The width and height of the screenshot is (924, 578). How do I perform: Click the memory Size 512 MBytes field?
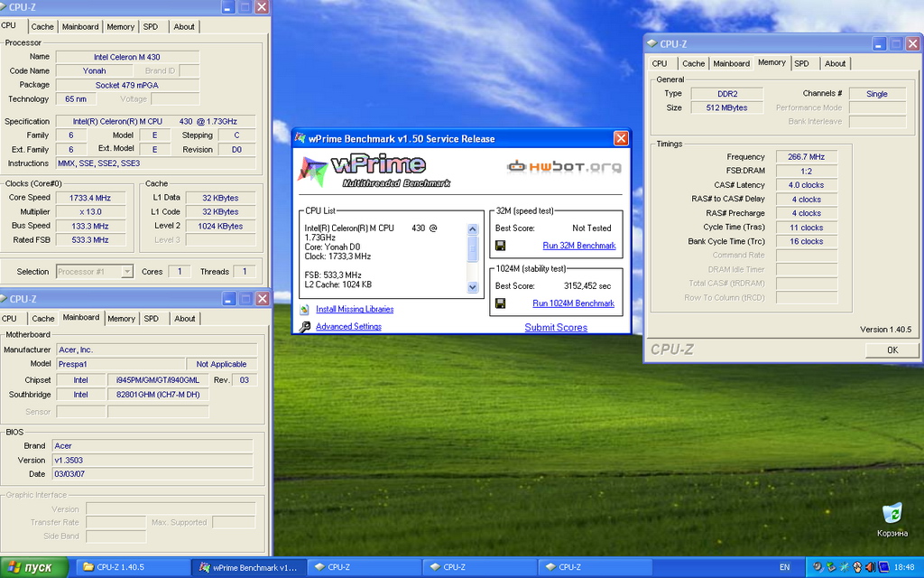(727, 108)
